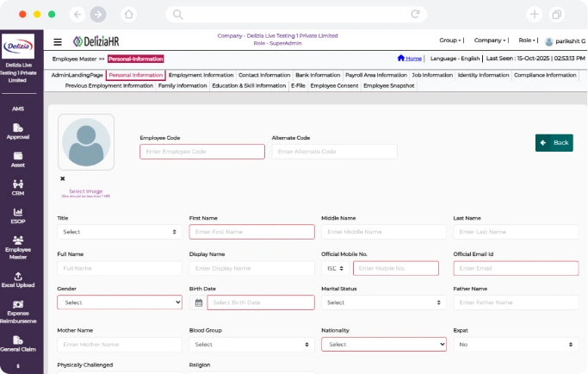This screenshot has height=374, width=588.
Task: Remove profile image with X icon
Action: (62, 178)
